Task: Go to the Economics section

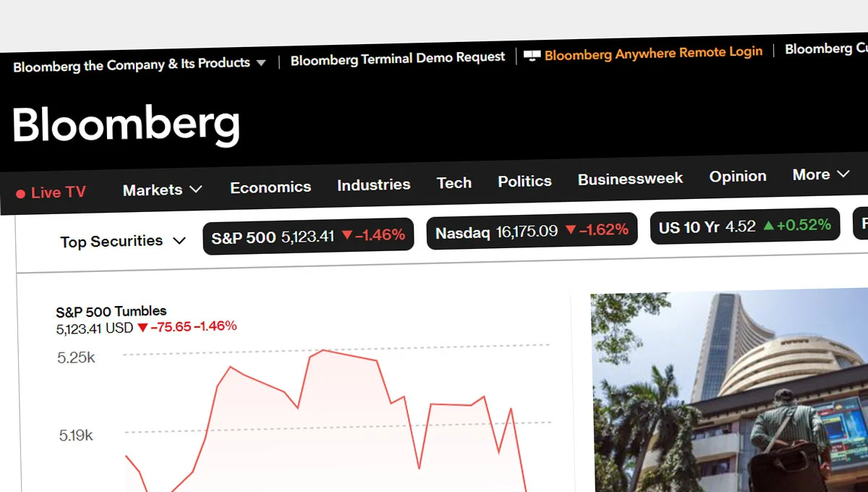Action: point(271,187)
